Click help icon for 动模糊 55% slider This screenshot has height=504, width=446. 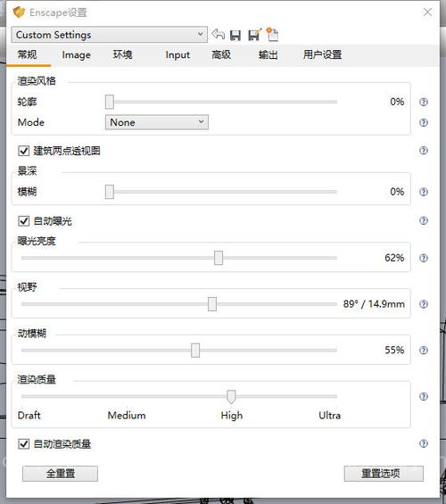pos(424,351)
